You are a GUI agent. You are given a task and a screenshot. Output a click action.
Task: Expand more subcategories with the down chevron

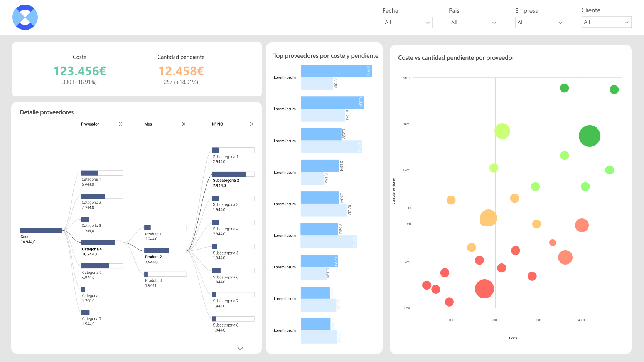(240, 349)
